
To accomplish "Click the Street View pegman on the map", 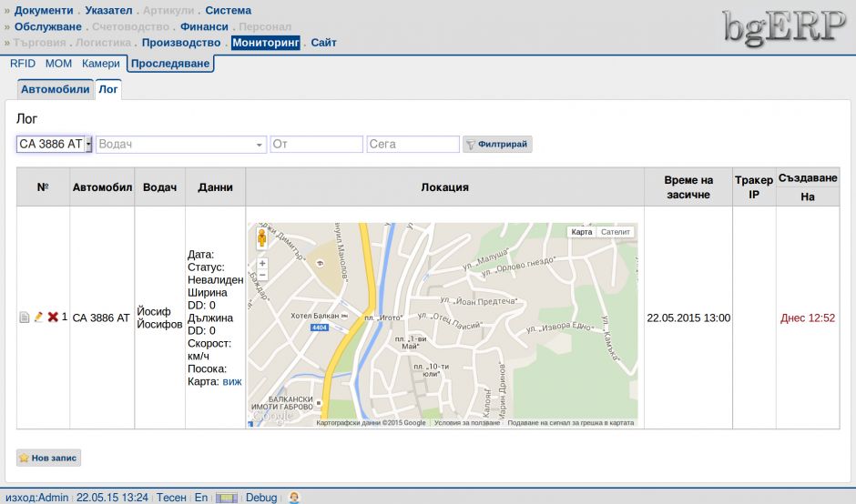I will point(262,239).
